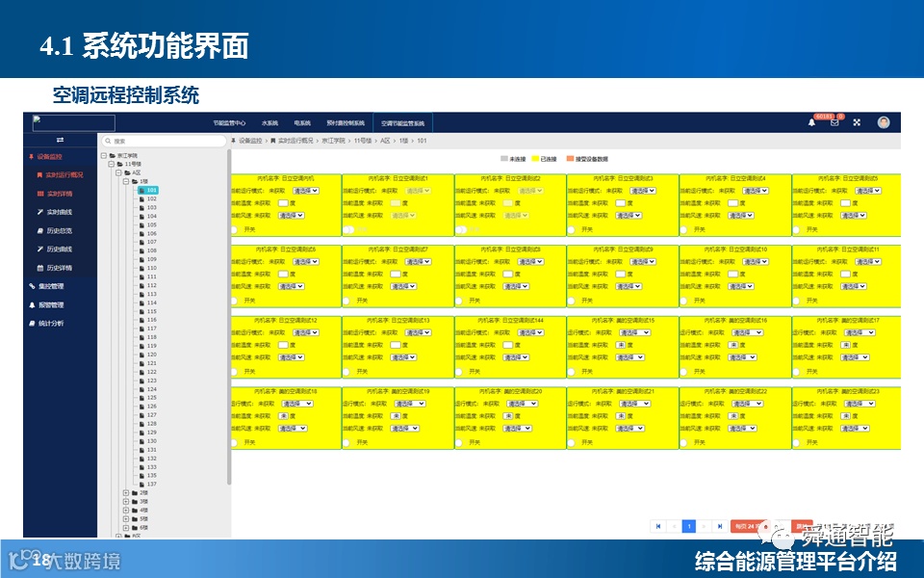924x578 pixels.
Task: Toggle 开关 switch for 日立空调测试11
Action: point(797,301)
